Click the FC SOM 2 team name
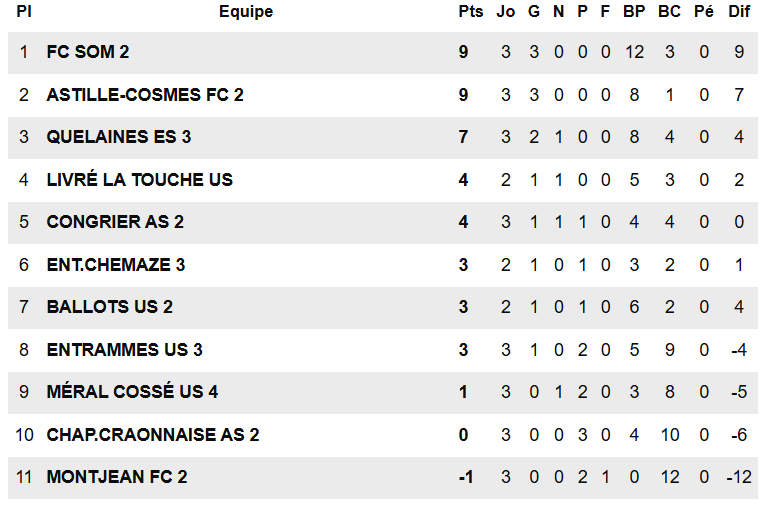Image resolution: width=766 pixels, height=505 pixels. pyautogui.click(x=88, y=52)
